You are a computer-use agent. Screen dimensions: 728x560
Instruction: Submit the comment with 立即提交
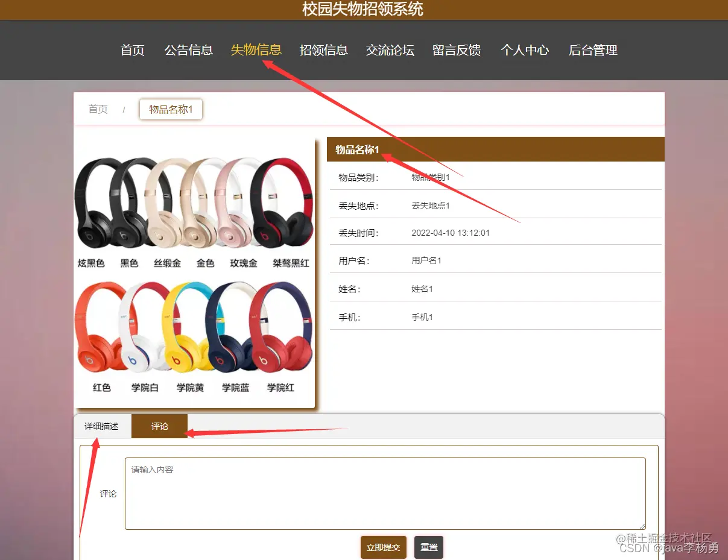(x=384, y=547)
